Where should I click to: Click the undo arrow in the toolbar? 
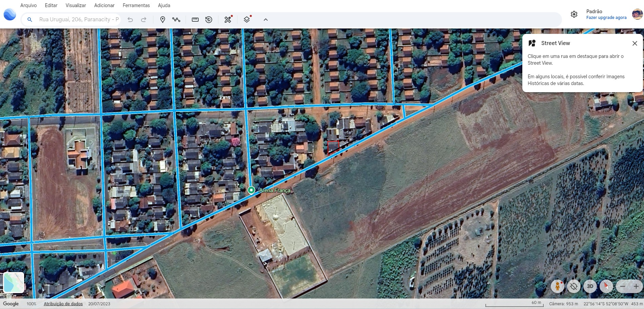coord(130,20)
